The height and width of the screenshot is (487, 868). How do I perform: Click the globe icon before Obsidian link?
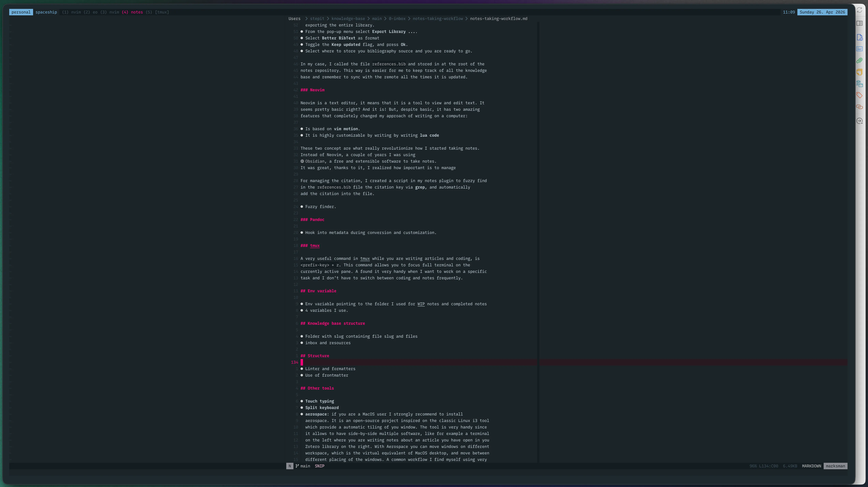[x=302, y=161]
